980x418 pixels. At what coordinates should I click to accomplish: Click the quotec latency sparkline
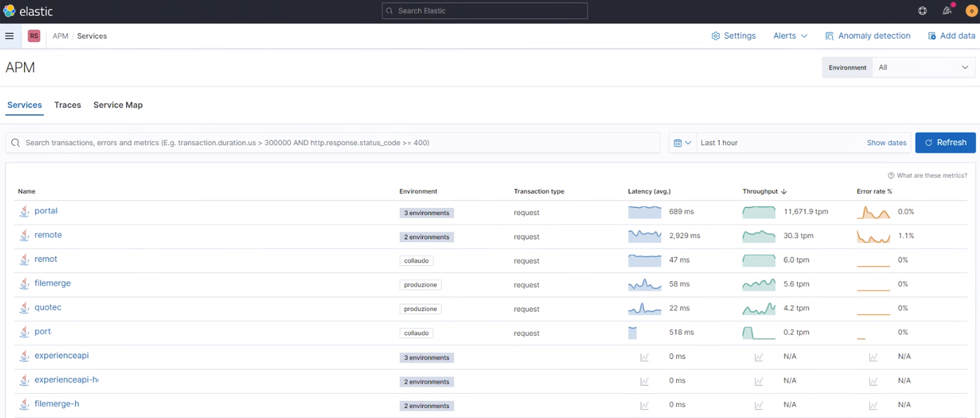point(645,308)
